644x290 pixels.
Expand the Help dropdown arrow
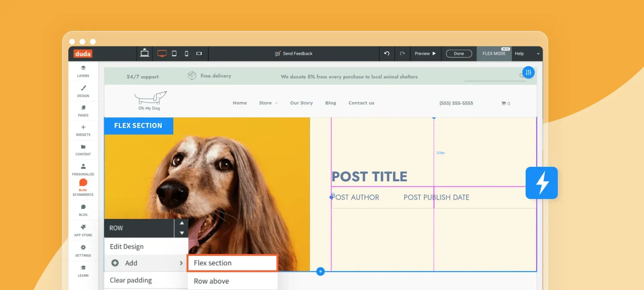(538, 54)
